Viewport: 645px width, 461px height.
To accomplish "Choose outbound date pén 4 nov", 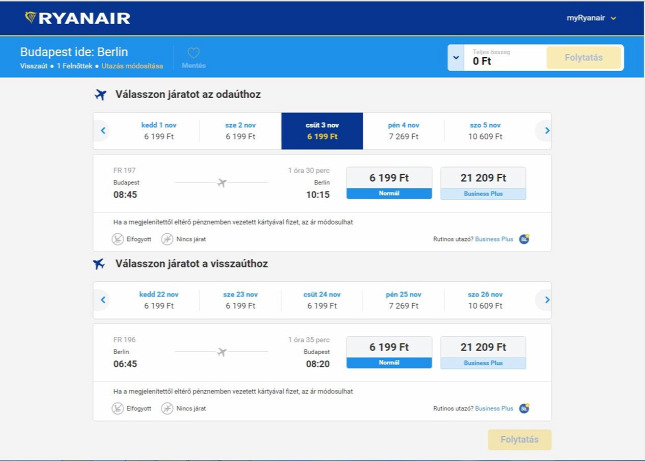I will (404, 131).
